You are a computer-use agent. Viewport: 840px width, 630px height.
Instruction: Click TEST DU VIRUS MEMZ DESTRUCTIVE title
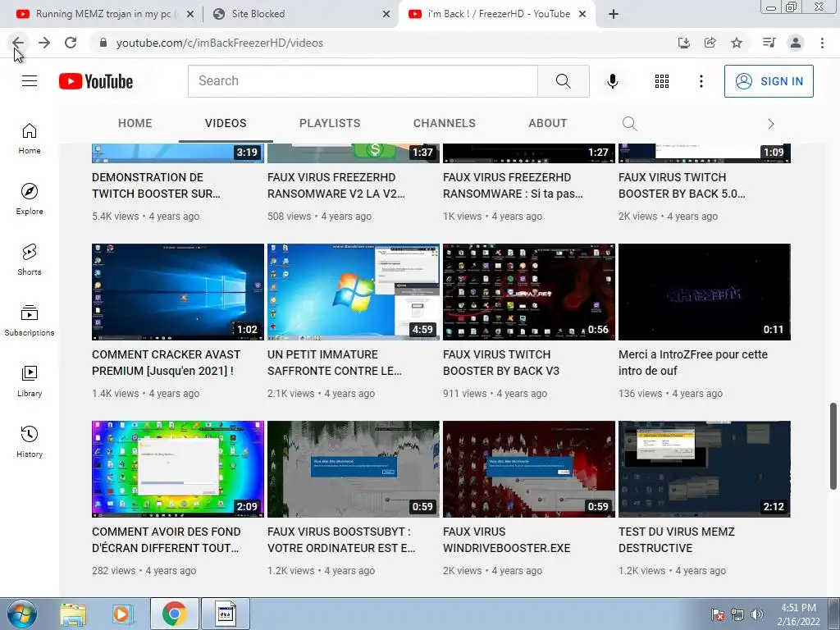tap(677, 540)
